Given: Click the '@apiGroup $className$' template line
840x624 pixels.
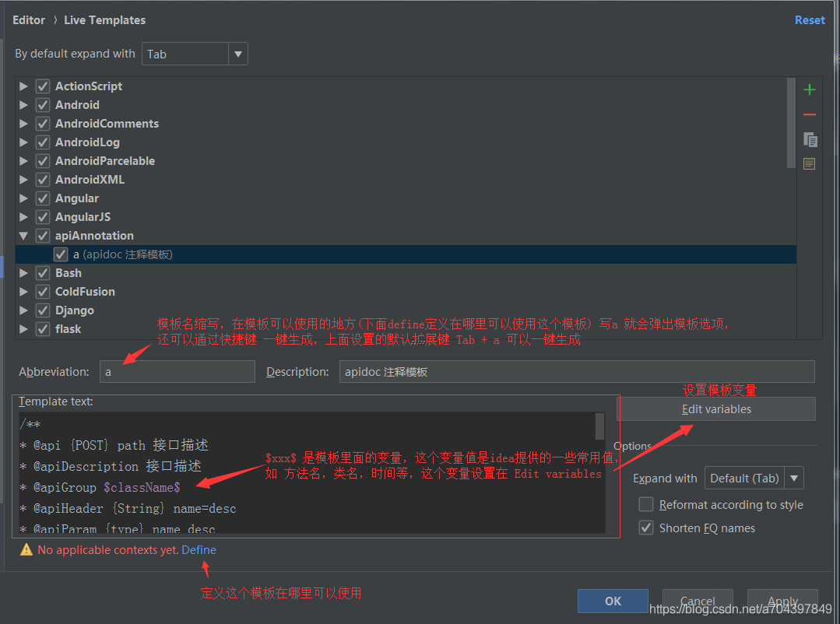Looking at the screenshot, I should [100, 487].
